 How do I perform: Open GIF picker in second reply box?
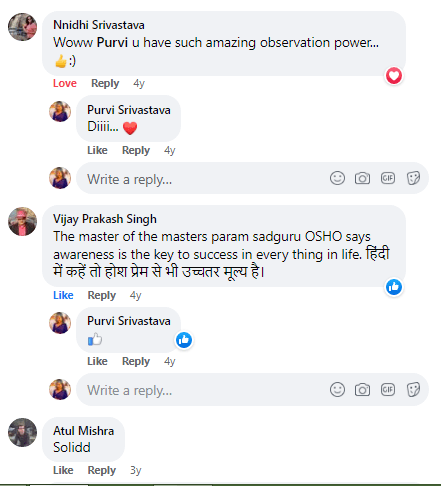pos(388,389)
